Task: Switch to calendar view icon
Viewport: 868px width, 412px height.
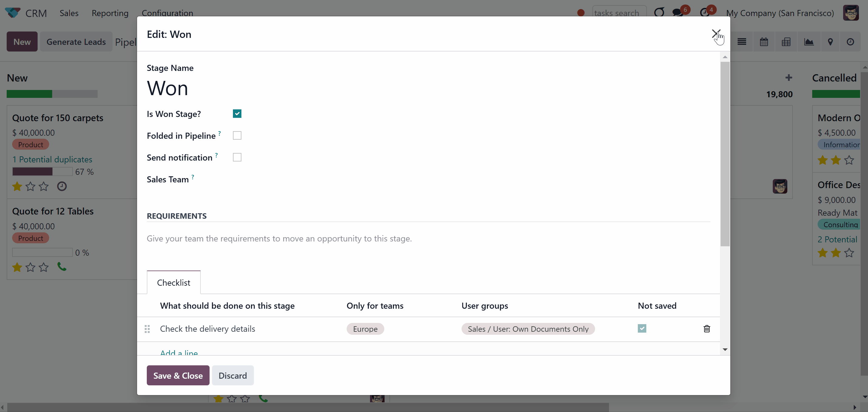Action: [x=764, y=42]
